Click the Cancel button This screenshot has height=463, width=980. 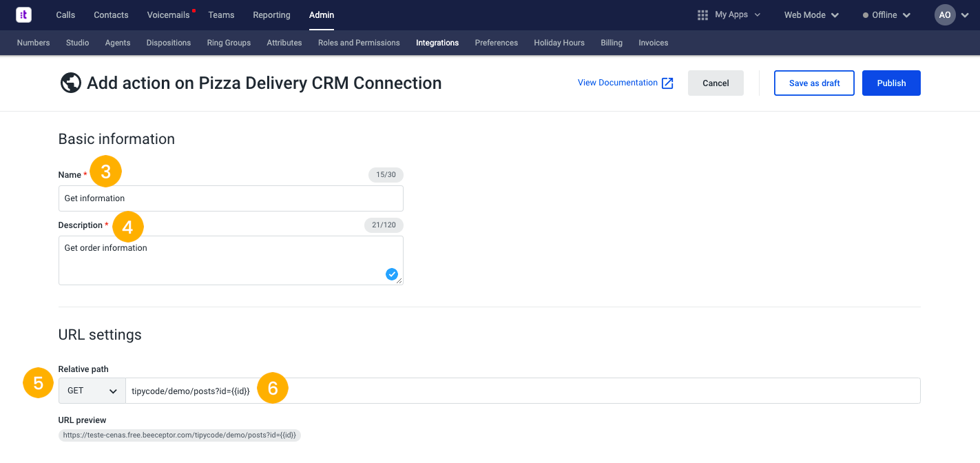pos(716,83)
